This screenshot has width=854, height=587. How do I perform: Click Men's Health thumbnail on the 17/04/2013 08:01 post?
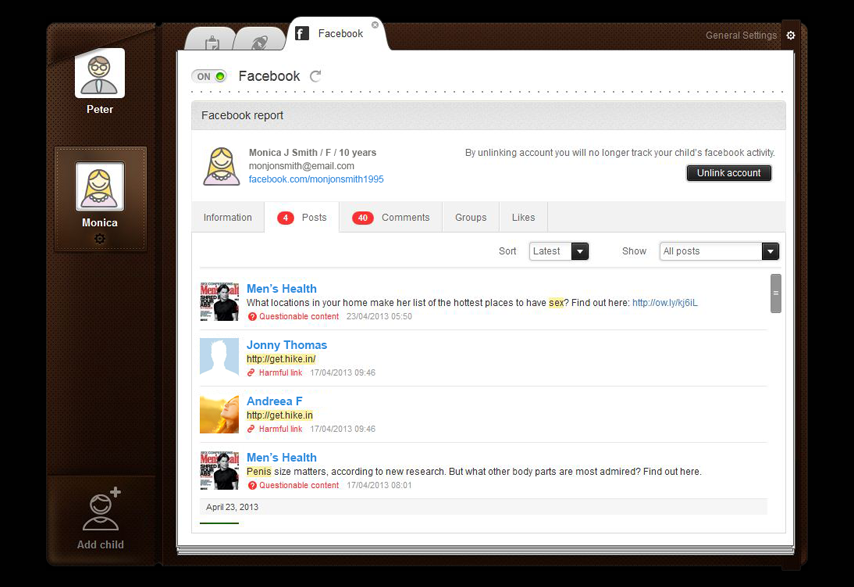219,470
